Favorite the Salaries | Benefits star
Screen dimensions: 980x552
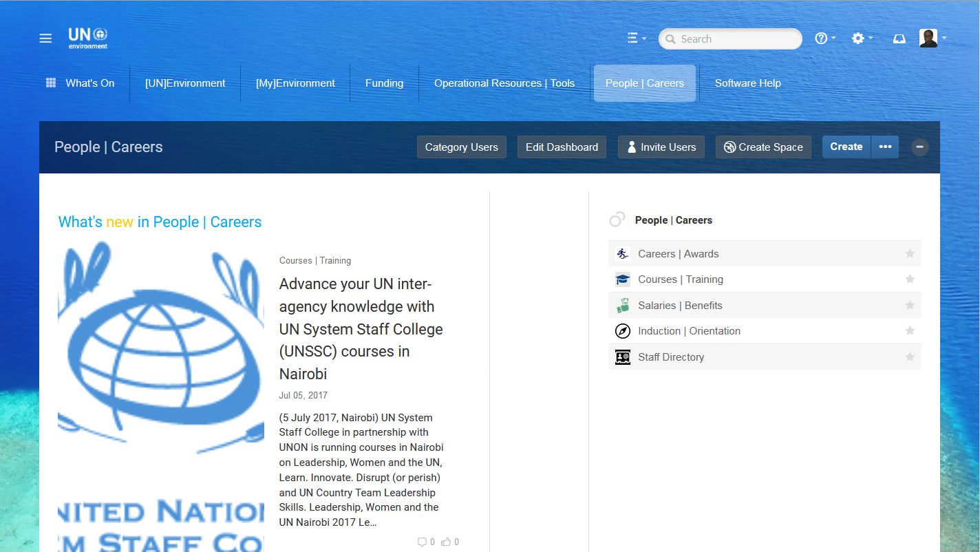(x=910, y=305)
